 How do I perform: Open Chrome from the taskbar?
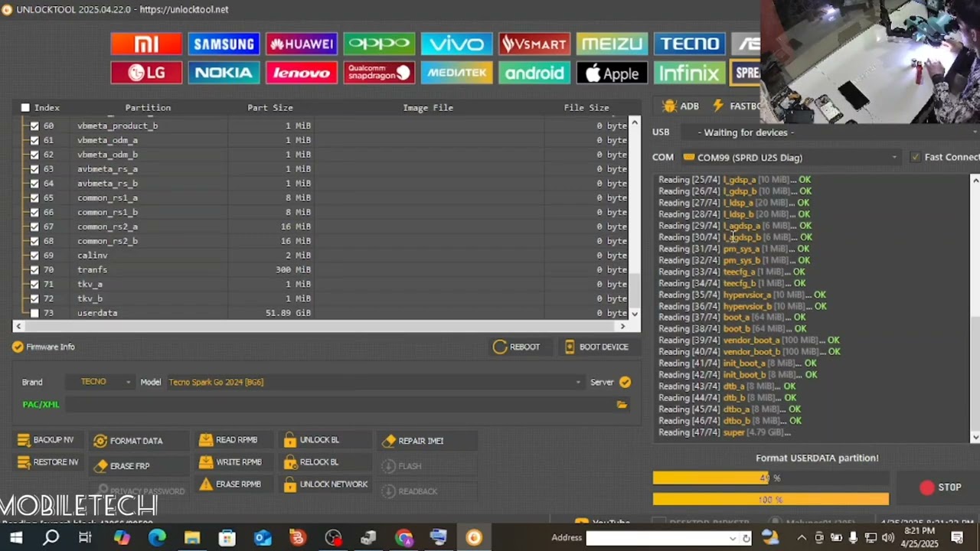click(x=403, y=538)
